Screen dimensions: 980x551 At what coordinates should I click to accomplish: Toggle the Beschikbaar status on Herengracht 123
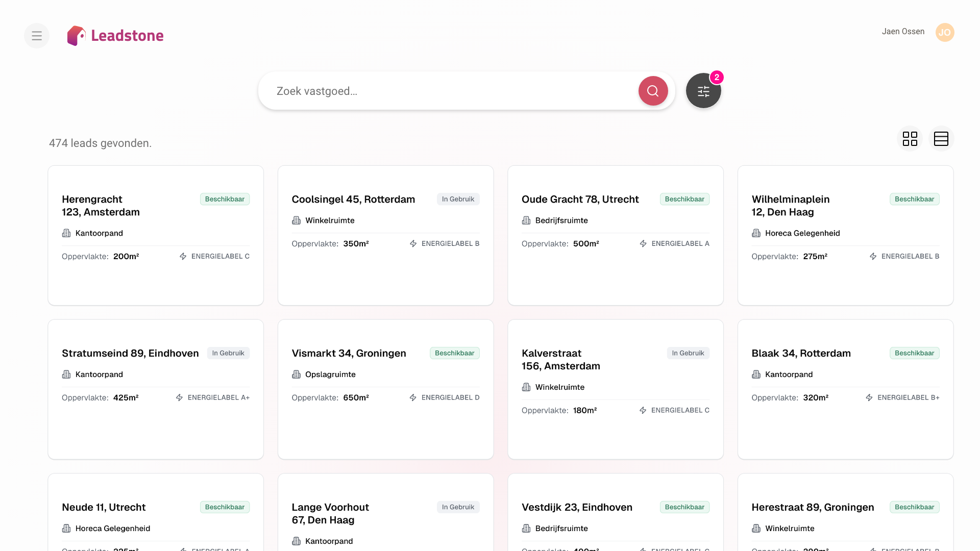click(x=225, y=199)
